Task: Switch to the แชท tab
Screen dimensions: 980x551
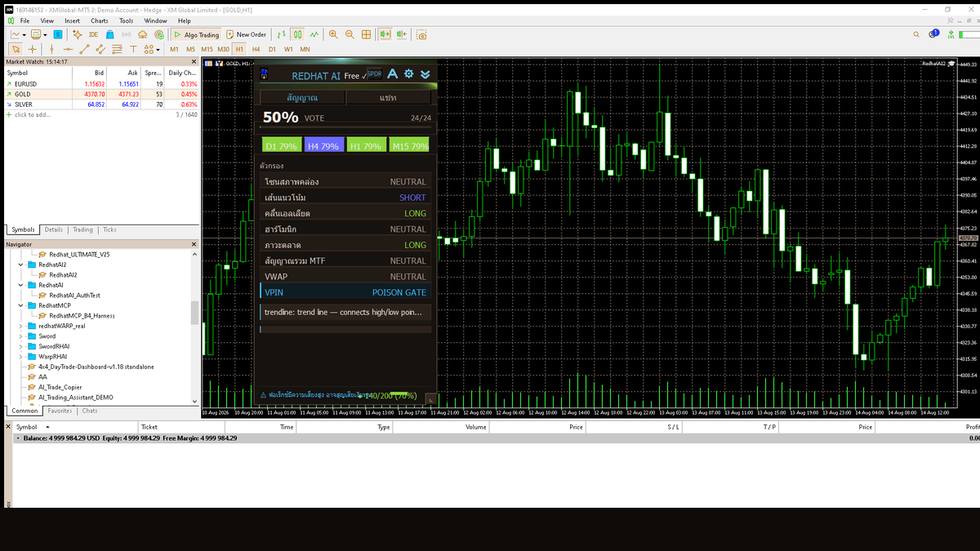Action: click(388, 97)
